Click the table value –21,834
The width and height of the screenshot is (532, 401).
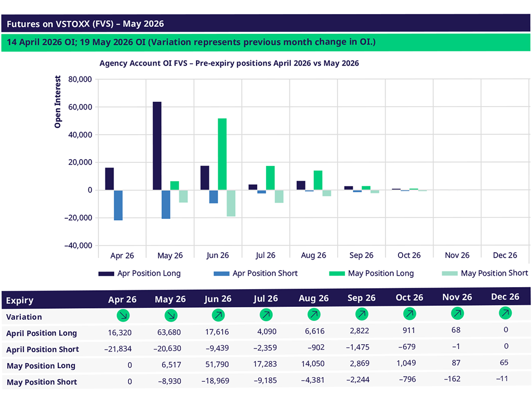[x=118, y=348]
